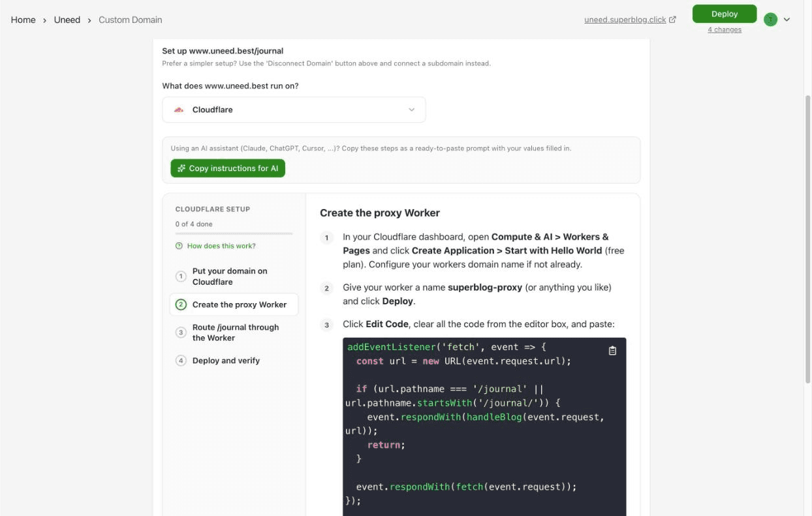Click the question mark icon by How does this work
812x516 pixels.
179,246
